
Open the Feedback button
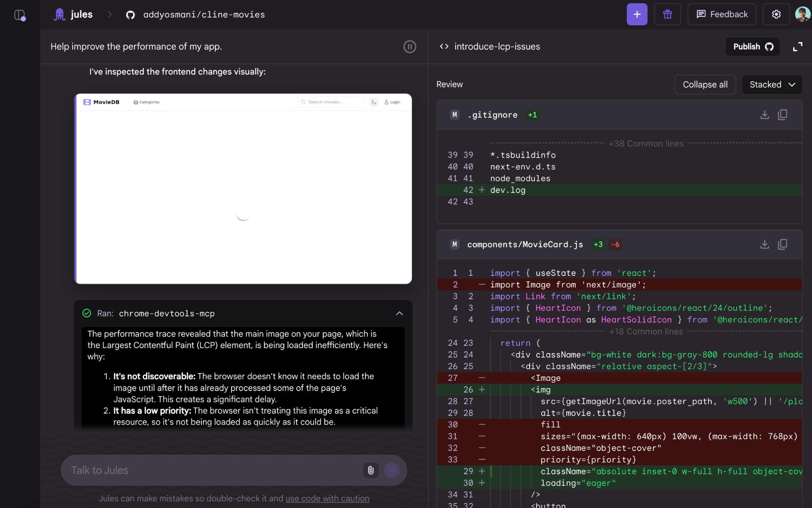click(x=722, y=14)
